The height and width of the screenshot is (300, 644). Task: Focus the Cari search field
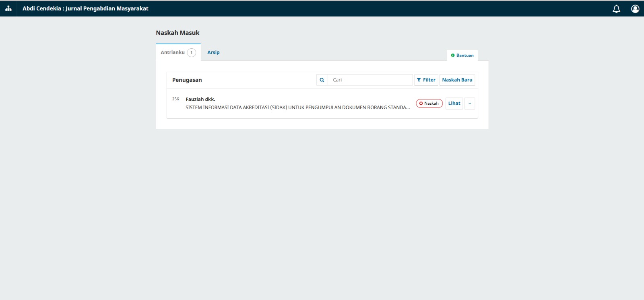(370, 80)
